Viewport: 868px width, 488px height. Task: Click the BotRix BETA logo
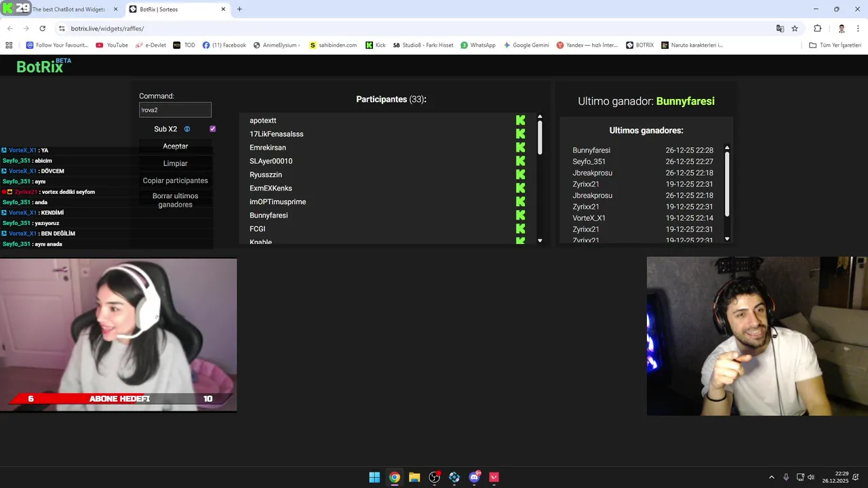[43, 66]
